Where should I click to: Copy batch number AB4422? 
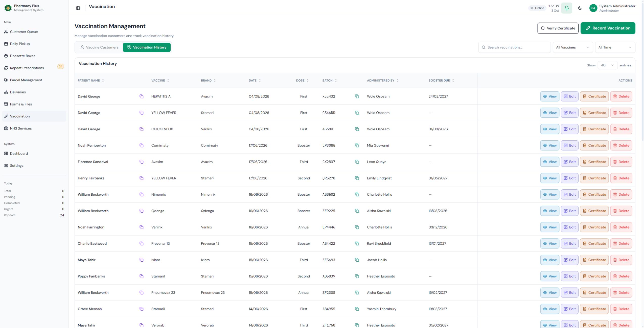[357, 244]
